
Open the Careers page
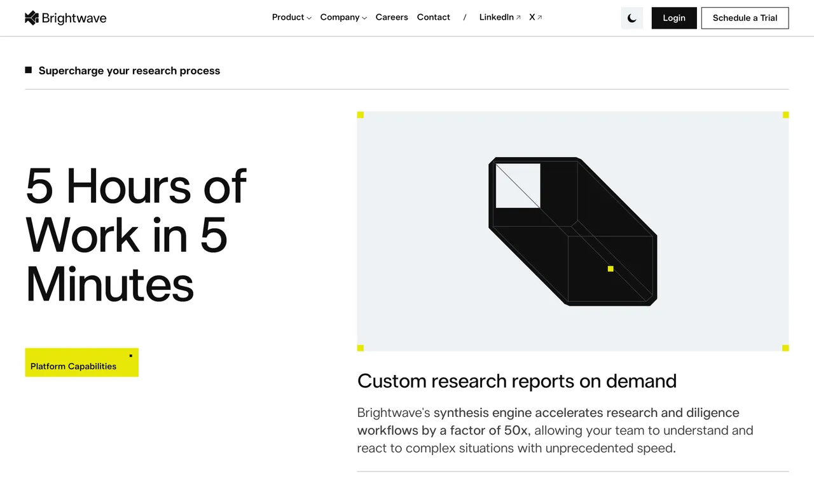click(x=392, y=17)
